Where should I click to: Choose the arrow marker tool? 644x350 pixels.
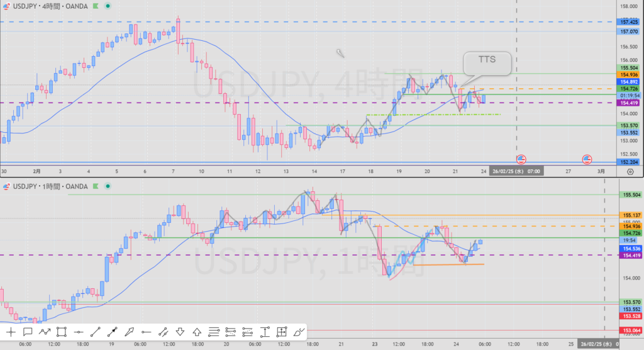(130, 331)
